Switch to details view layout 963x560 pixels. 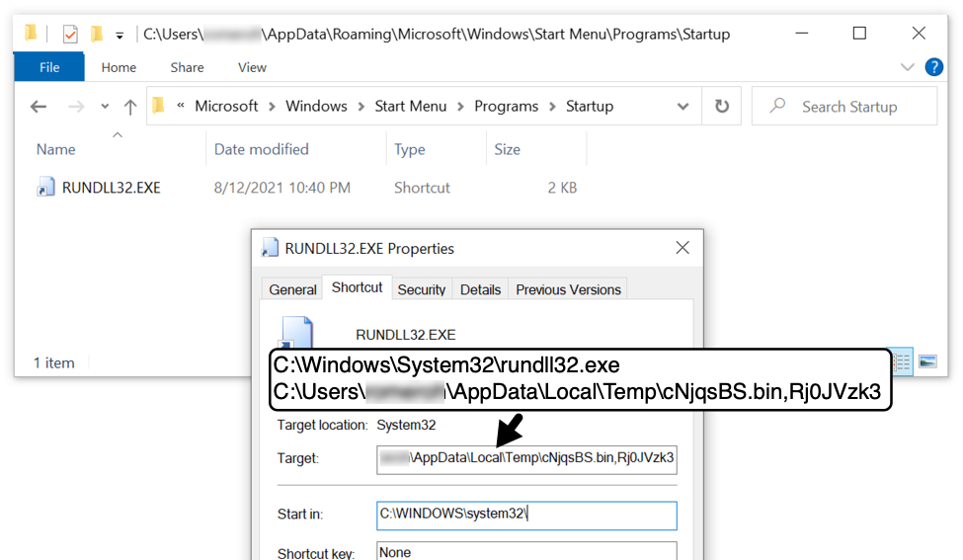[x=904, y=362]
